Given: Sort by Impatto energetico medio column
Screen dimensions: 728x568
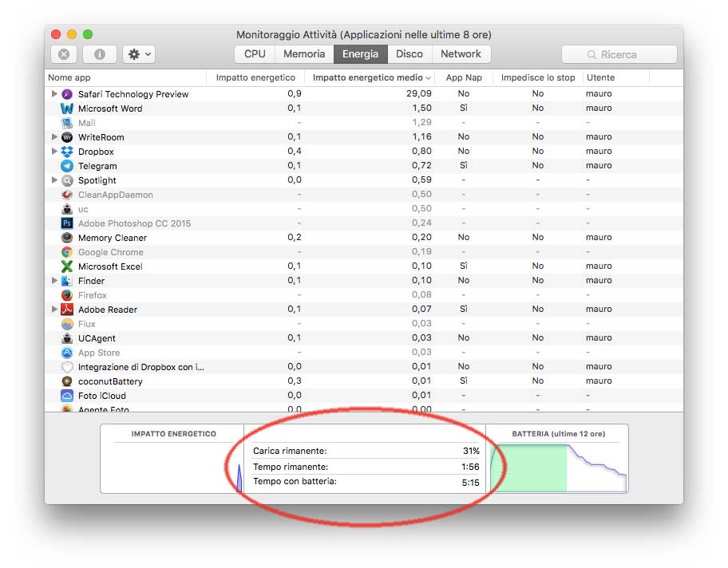Looking at the screenshot, I should (x=371, y=77).
